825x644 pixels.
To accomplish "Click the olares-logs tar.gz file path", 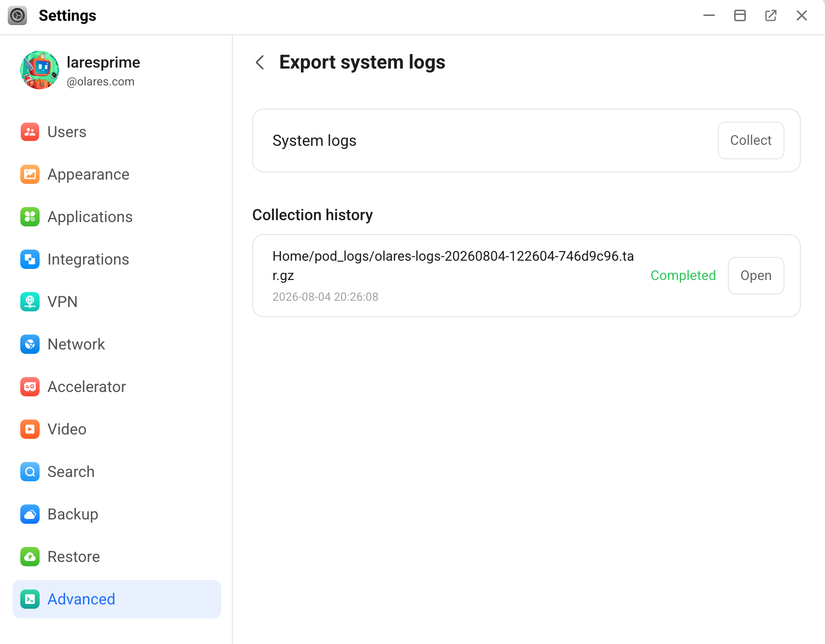I will coord(453,266).
